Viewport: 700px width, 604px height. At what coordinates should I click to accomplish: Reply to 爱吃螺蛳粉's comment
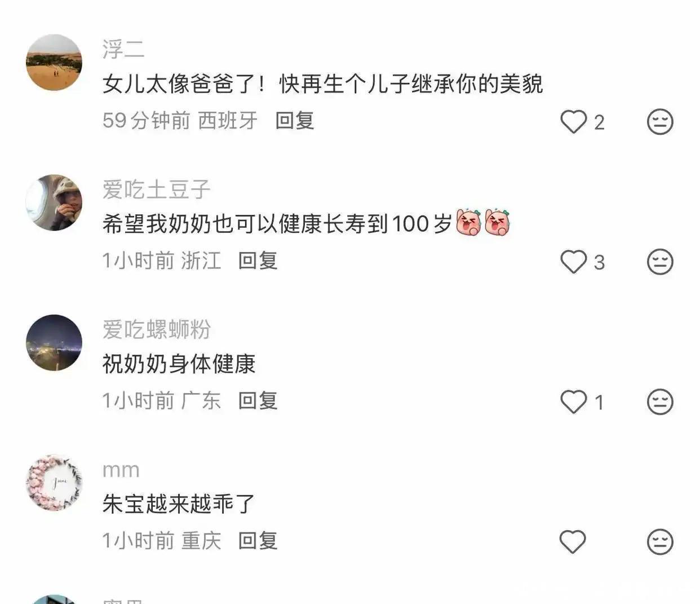[258, 400]
